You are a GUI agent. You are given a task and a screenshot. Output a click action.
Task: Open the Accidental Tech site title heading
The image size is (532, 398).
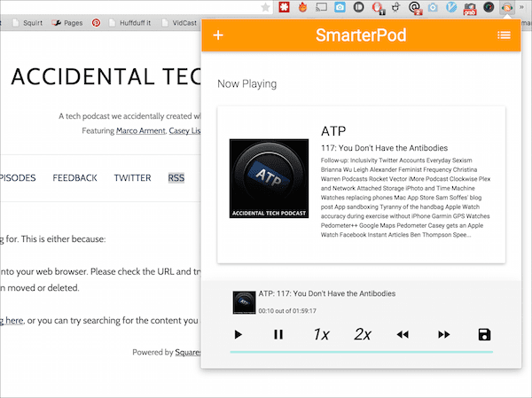click(x=106, y=77)
